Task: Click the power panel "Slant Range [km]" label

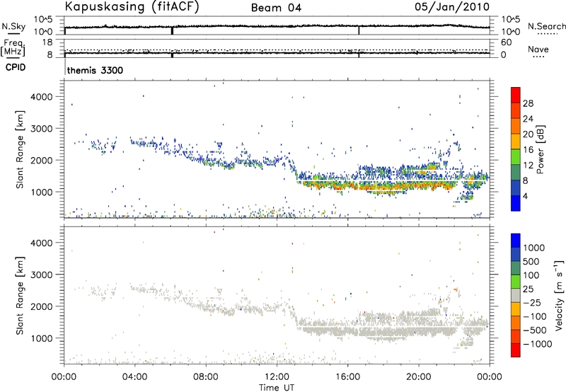Action: [x=21, y=149]
